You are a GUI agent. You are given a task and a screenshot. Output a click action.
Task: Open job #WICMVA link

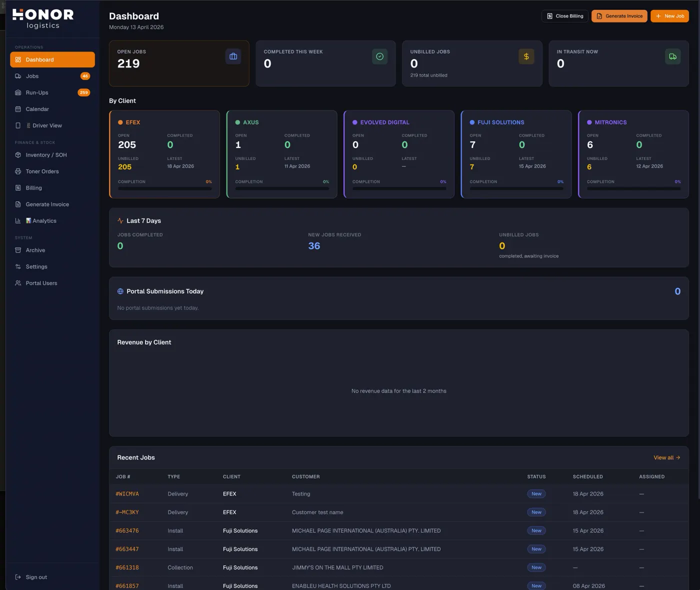pyautogui.click(x=127, y=494)
